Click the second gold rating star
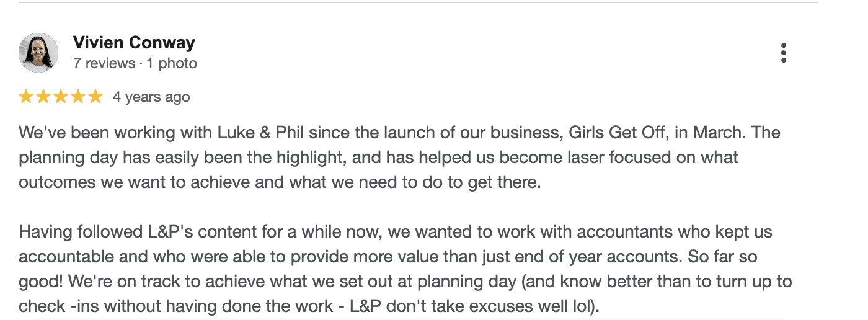The image size is (868, 320). 43,97
